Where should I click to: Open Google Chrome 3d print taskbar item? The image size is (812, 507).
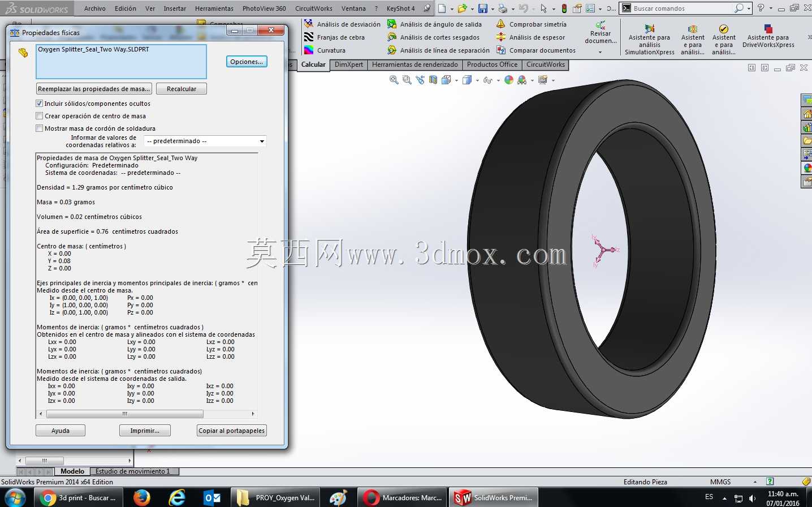tap(79, 498)
